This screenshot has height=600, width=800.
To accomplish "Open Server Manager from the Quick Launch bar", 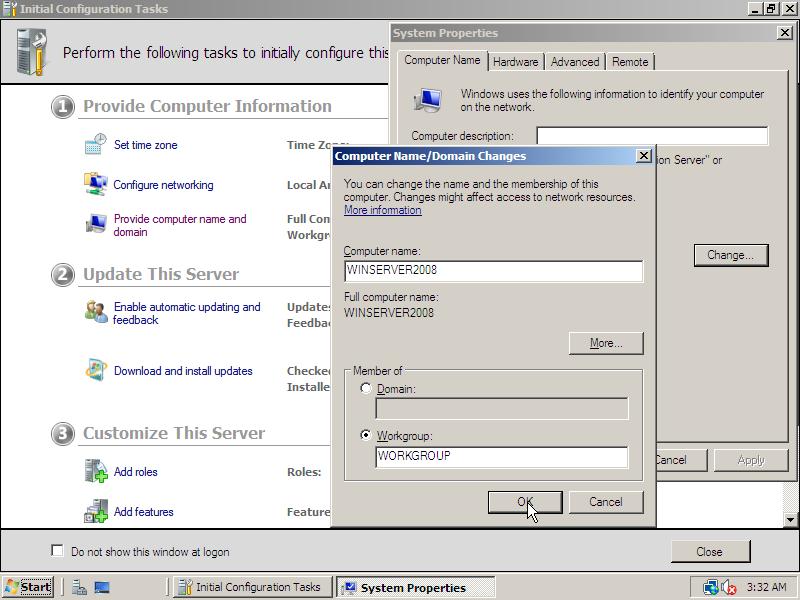I will (x=79, y=588).
